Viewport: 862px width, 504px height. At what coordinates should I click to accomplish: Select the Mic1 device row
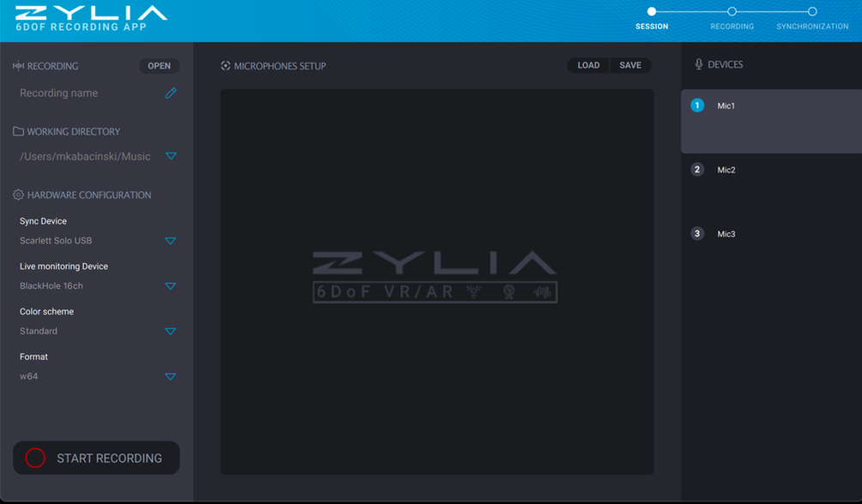pyautogui.click(x=771, y=121)
